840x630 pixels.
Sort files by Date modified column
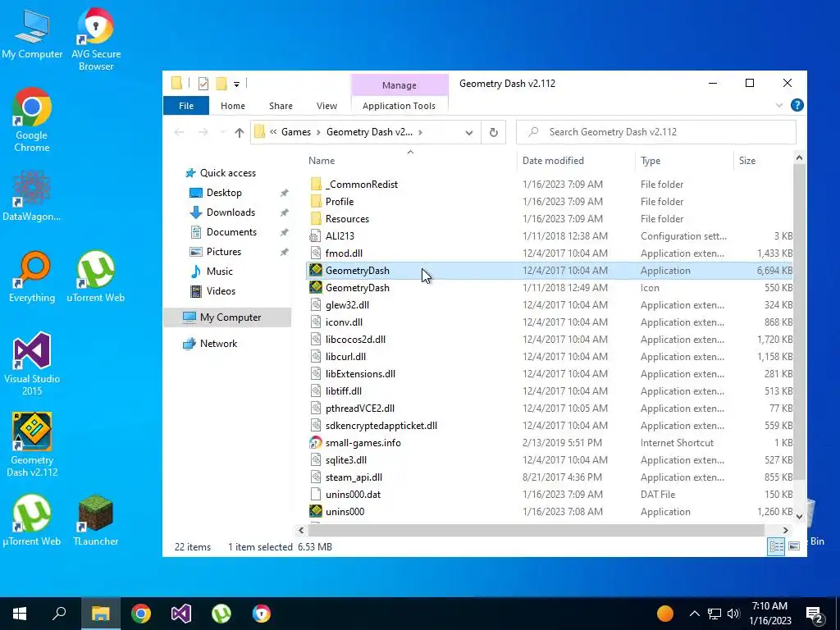point(576,161)
